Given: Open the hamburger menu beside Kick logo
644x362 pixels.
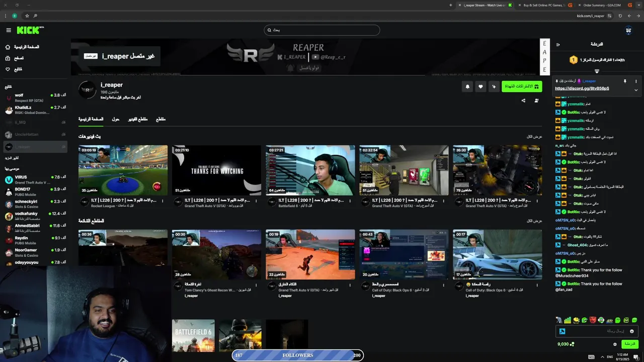Looking at the screenshot, I should coord(9,30).
